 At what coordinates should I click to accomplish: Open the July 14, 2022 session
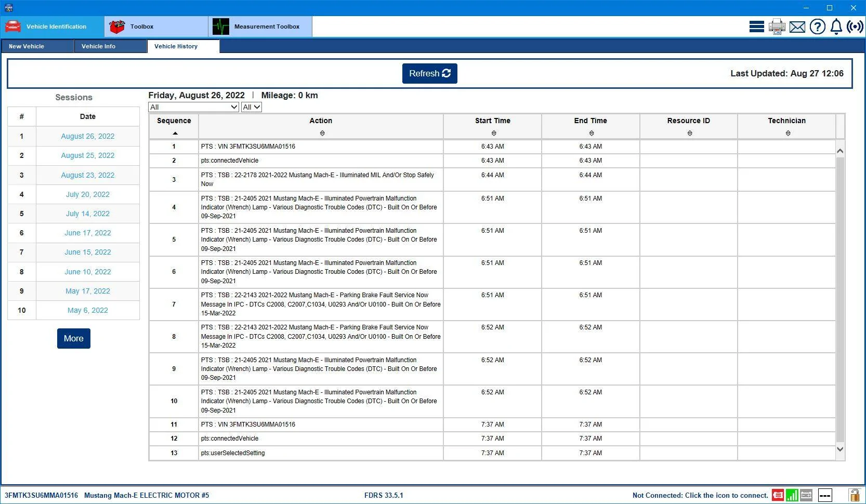click(88, 214)
